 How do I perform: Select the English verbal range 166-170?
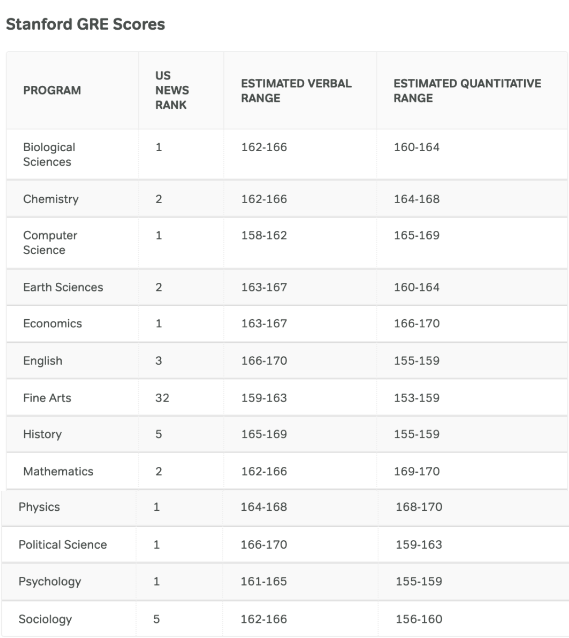click(264, 361)
